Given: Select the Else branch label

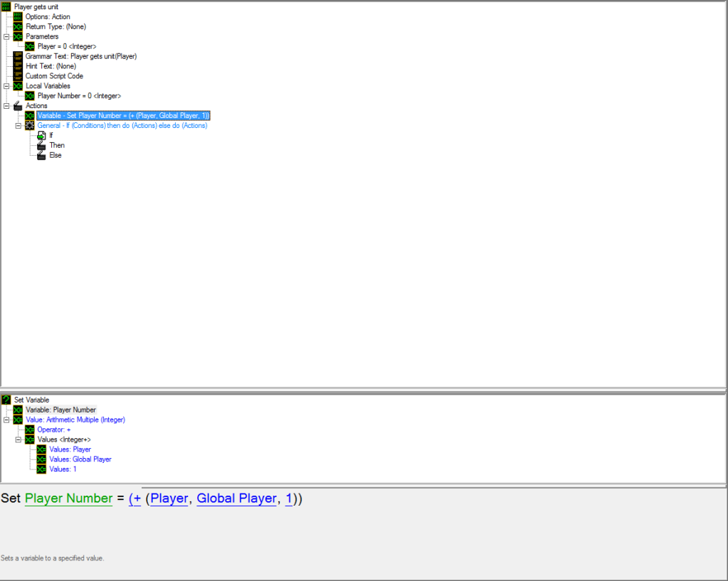Looking at the screenshot, I should [56, 156].
